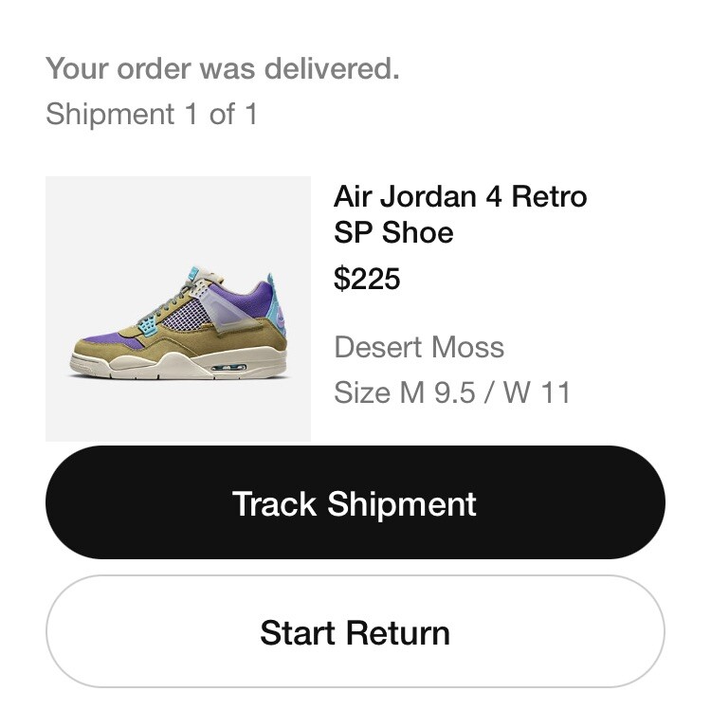Viewport: 711px width, 728px height.
Task: Begin a return using the white outlined button
Action: coord(355,632)
